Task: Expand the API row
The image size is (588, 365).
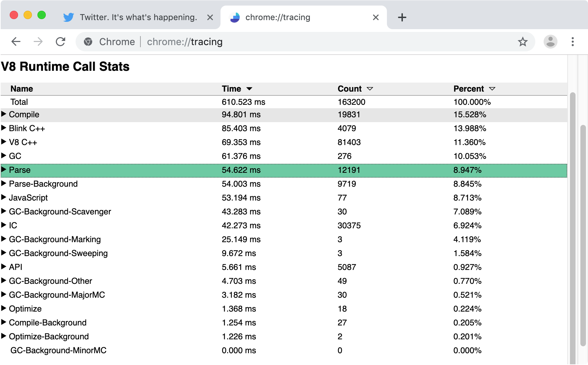Action: [x=4, y=266]
